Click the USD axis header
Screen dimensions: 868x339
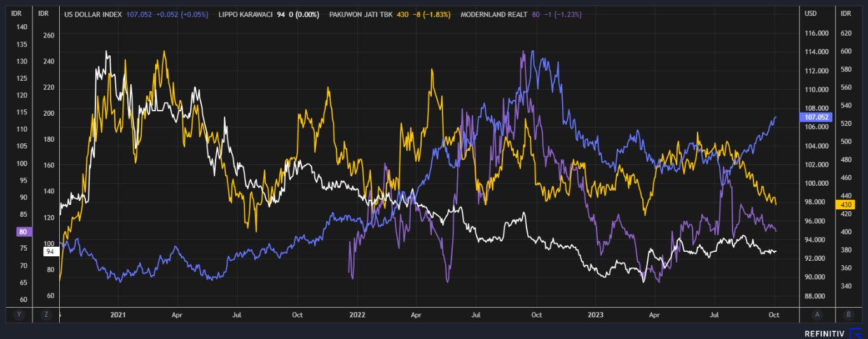809,13
